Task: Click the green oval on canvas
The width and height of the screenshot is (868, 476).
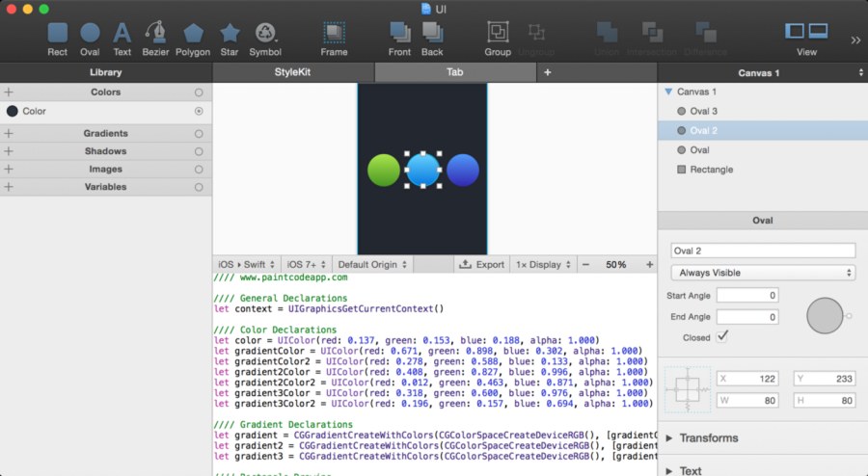Action: click(x=384, y=171)
